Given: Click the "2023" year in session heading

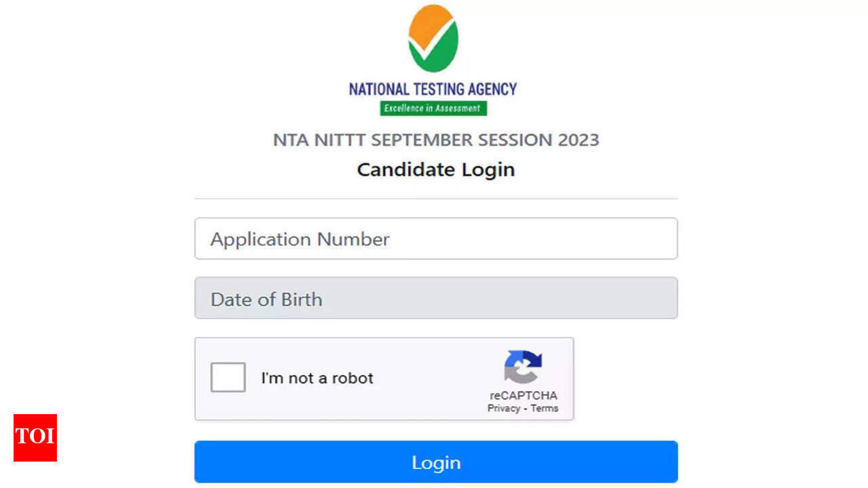Looking at the screenshot, I should point(578,140).
